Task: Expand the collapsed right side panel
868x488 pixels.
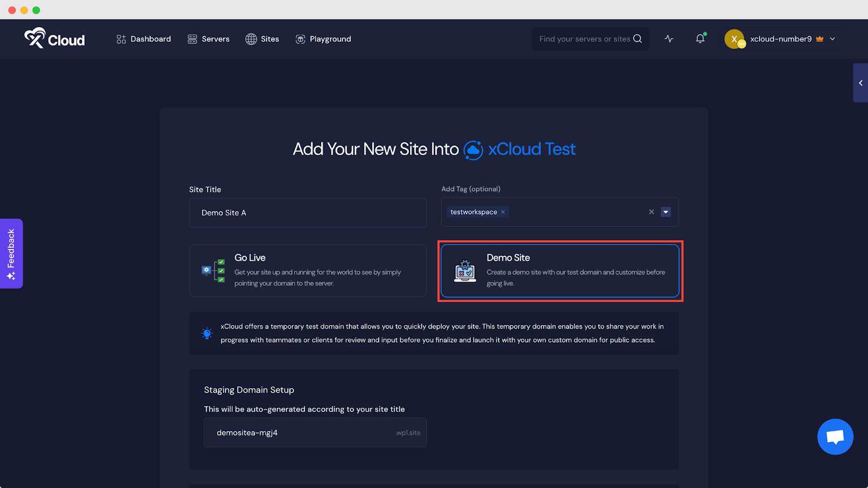Action: 860,83
